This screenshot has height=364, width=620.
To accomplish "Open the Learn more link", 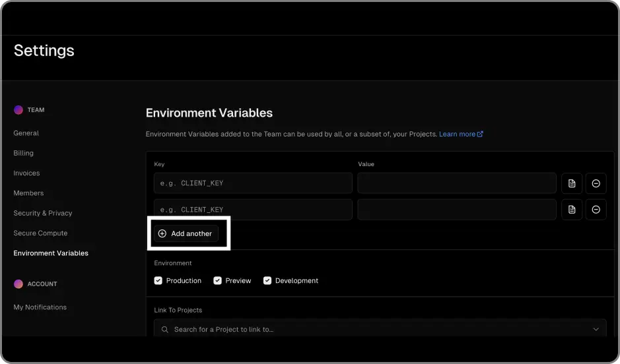I will (x=461, y=135).
